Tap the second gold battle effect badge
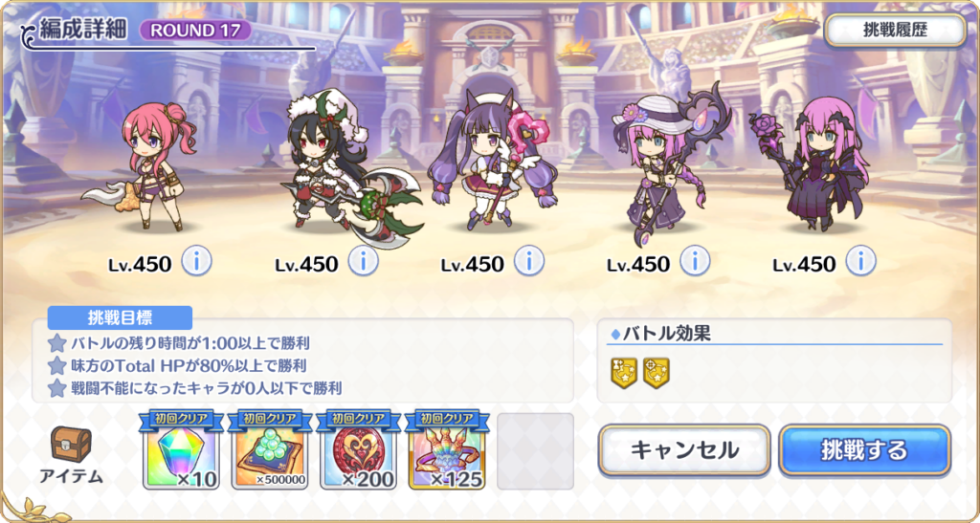Image resolution: width=980 pixels, height=523 pixels. pos(657,373)
